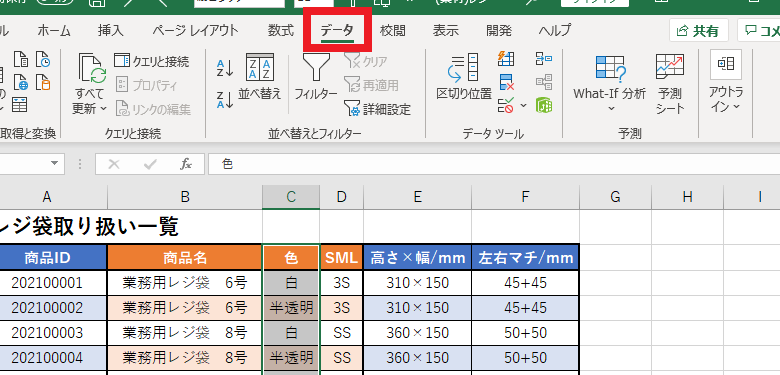Sort descending with the Z→A icon

pos(225,99)
